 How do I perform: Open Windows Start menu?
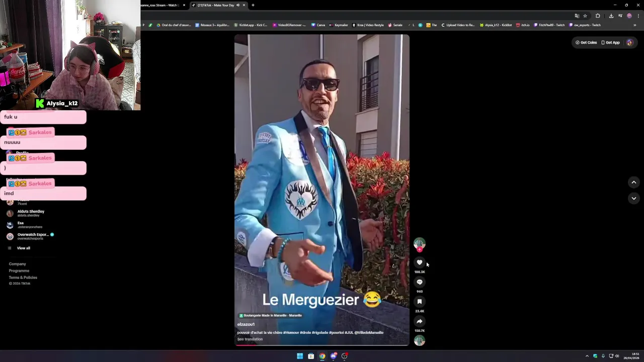pos(300,356)
